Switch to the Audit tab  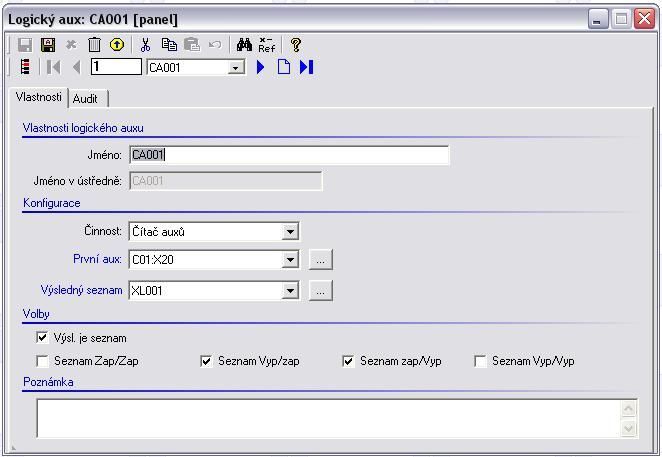point(86,99)
